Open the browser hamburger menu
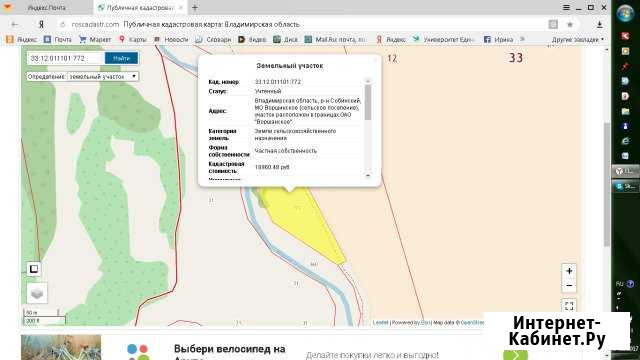Viewport: 640px width, 360px height. [566, 7]
